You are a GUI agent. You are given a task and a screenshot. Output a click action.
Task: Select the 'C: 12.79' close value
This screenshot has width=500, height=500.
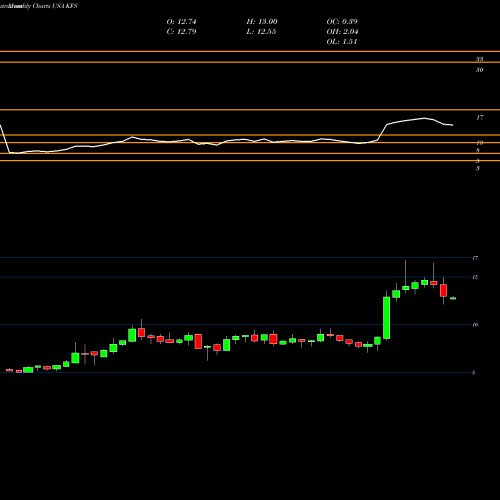(x=181, y=32)
